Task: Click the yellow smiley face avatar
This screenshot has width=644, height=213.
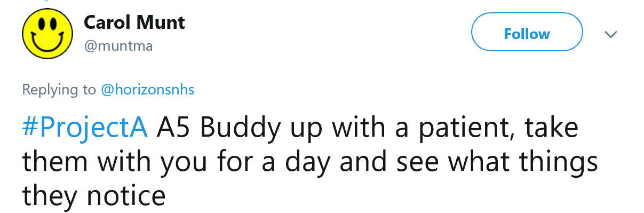Action: point(46,34)
